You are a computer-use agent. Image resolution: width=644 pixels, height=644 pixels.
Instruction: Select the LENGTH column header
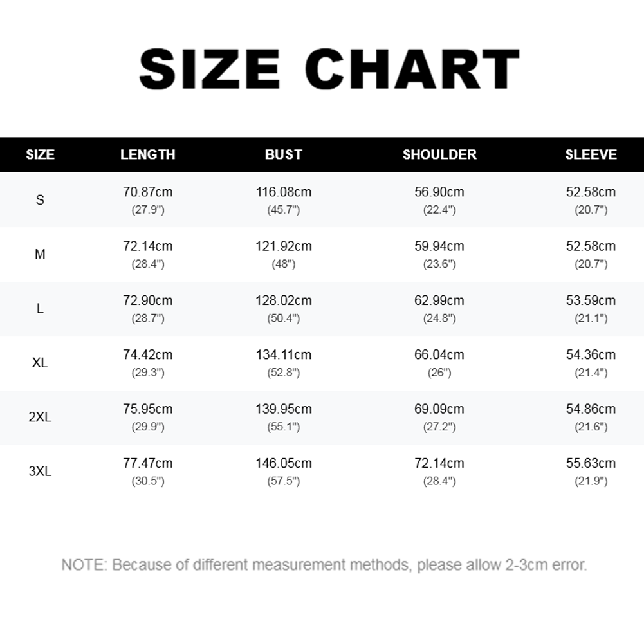click(148, 154)
